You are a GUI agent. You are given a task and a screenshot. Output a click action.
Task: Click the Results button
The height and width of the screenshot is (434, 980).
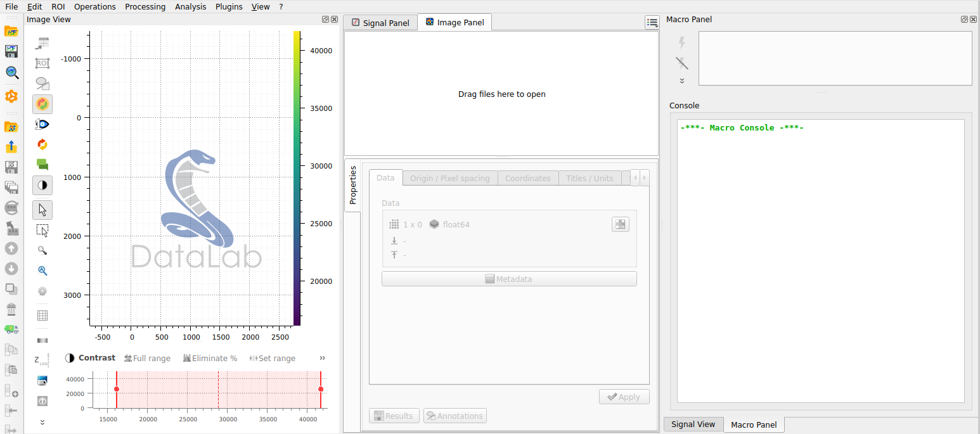(x=394, y=416)
